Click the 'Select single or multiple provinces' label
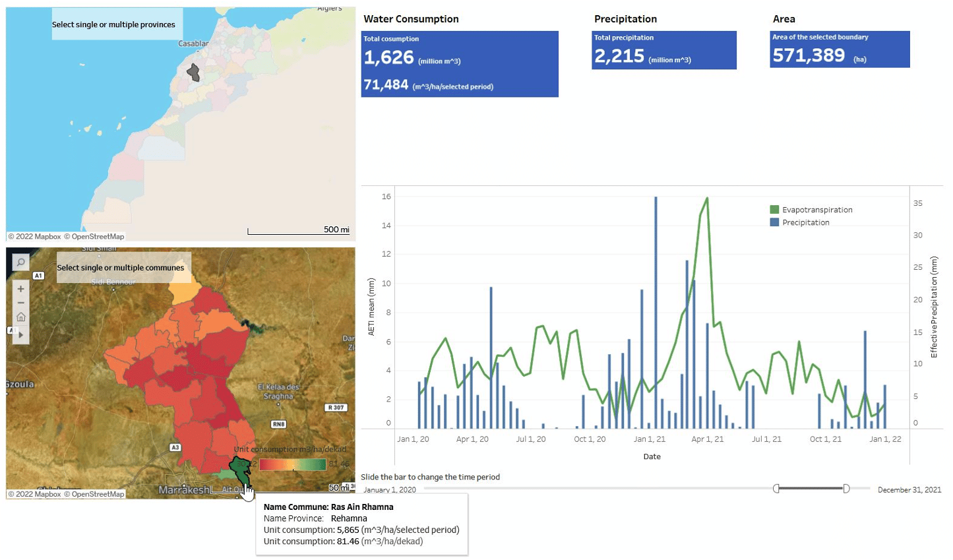Screen dimensions: 953x560 pos(113,24)
